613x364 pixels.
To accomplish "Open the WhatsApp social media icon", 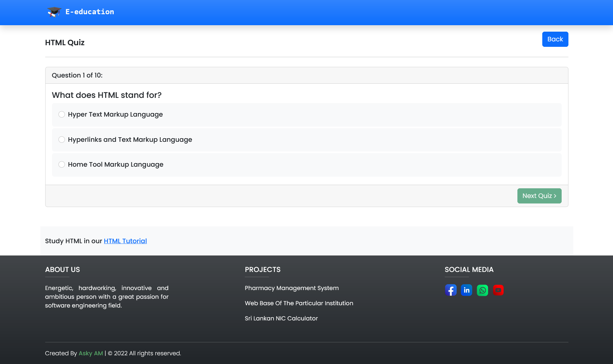I will (482, 290).
